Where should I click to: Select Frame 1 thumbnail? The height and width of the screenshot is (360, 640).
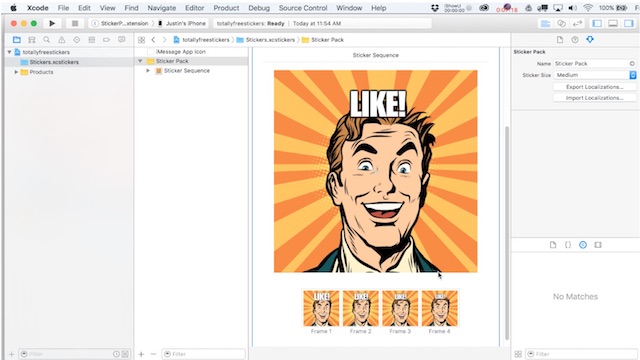click(x=321, y=309)
